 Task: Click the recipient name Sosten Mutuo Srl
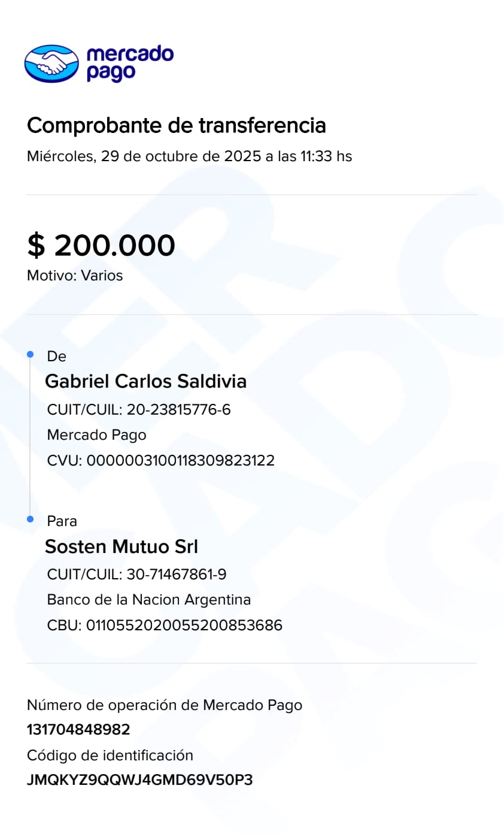pos(122,546)
